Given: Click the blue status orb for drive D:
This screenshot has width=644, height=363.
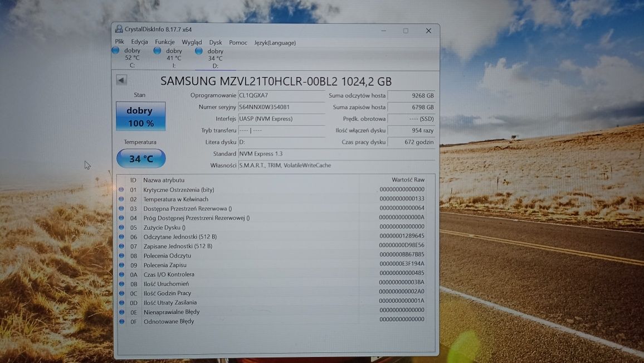Looking at the screenshot, I should 199,51.
